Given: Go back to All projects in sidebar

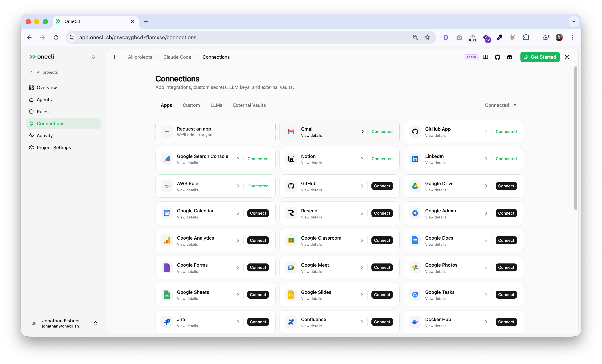Looking at the screenshot, I should coord(44,72).
